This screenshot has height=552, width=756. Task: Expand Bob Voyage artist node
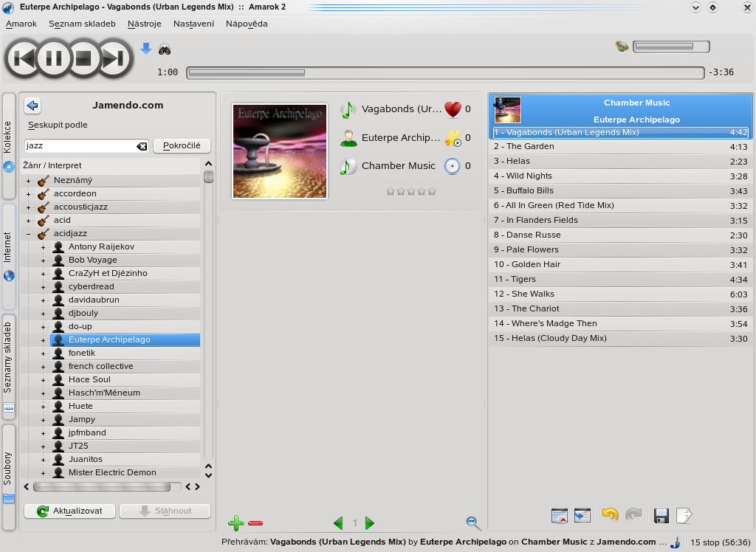[x=44, y=261]
